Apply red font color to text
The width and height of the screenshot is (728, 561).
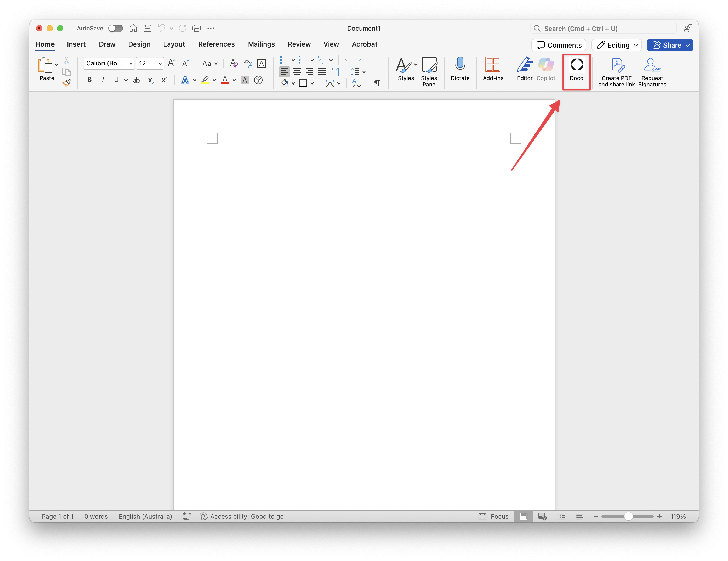coord(225,80)
